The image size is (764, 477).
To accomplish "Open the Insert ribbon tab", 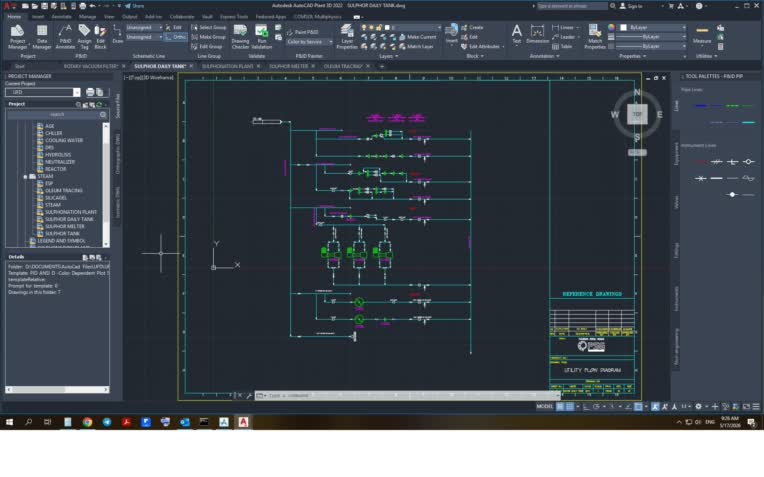I will [38, 17].
